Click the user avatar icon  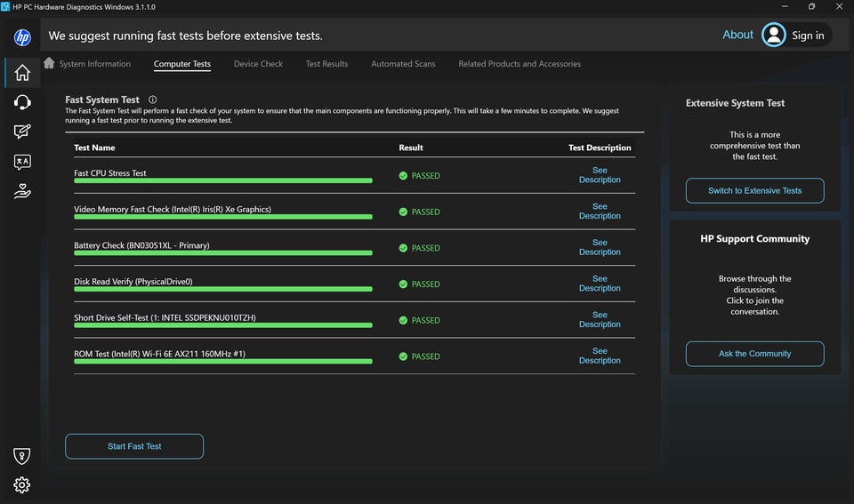tap(773, 35)
